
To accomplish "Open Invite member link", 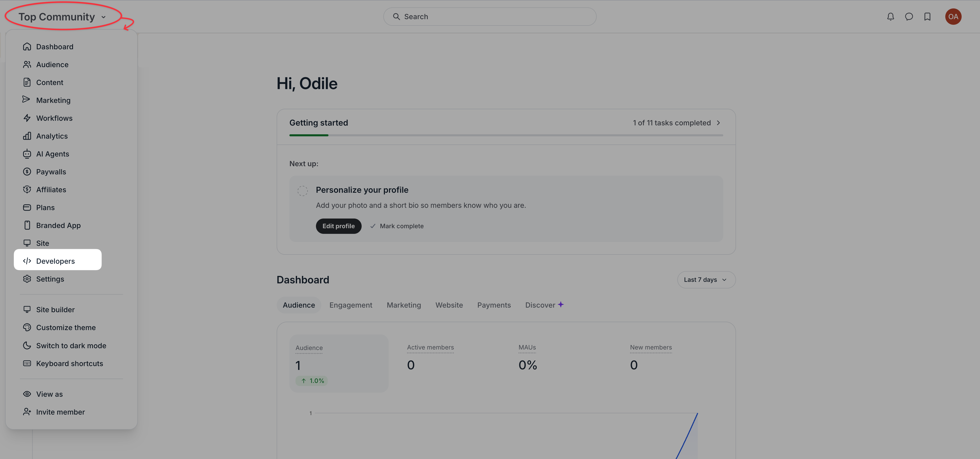I will coord(60,412).
